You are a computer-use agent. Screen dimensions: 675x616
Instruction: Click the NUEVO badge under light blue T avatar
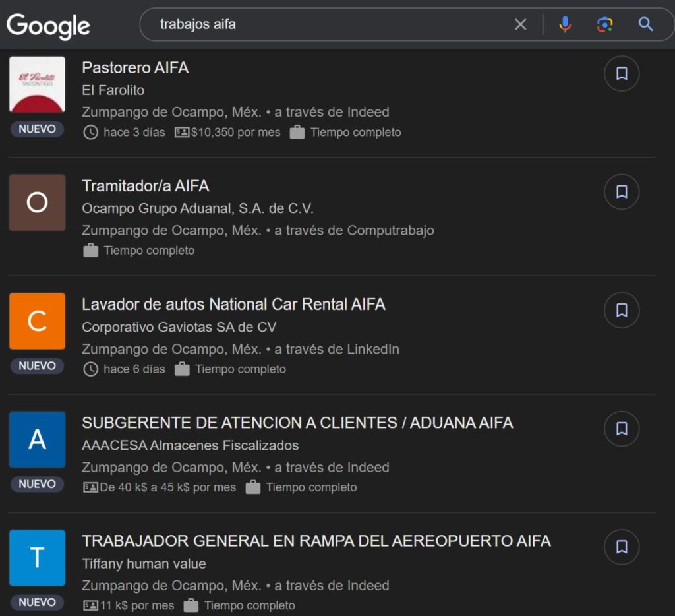point(37,602)
